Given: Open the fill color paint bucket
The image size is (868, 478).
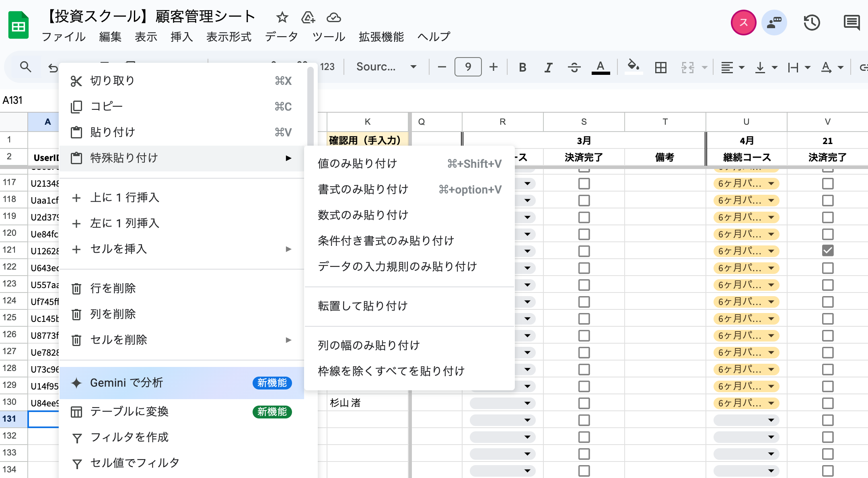Looking at the screenshot, I should coord(633,66).
